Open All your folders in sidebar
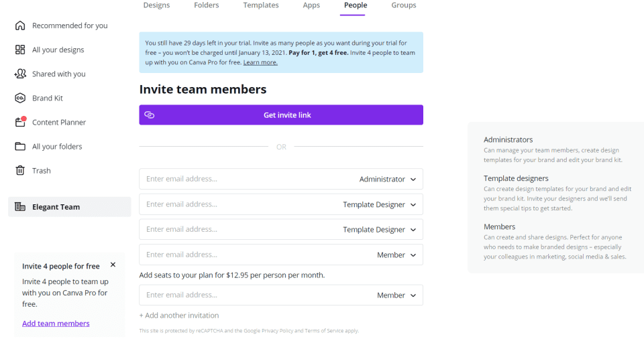Screen dimensions: 644x343 click(x=57, y=147)
